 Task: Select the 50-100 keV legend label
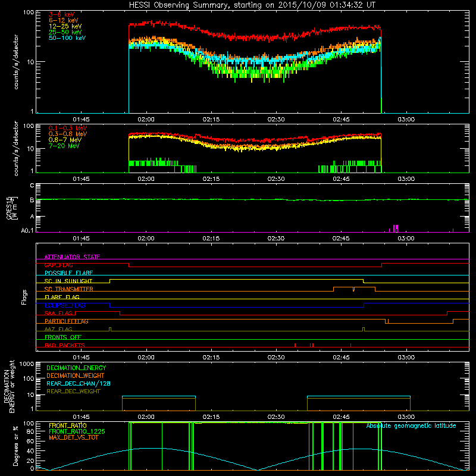point(67,38)
